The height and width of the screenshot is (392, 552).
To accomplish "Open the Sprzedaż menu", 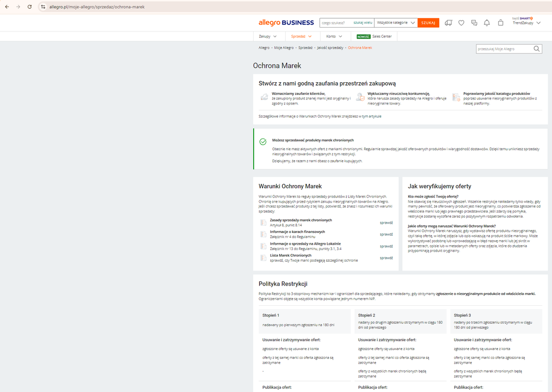I will [x=301, y=36].
